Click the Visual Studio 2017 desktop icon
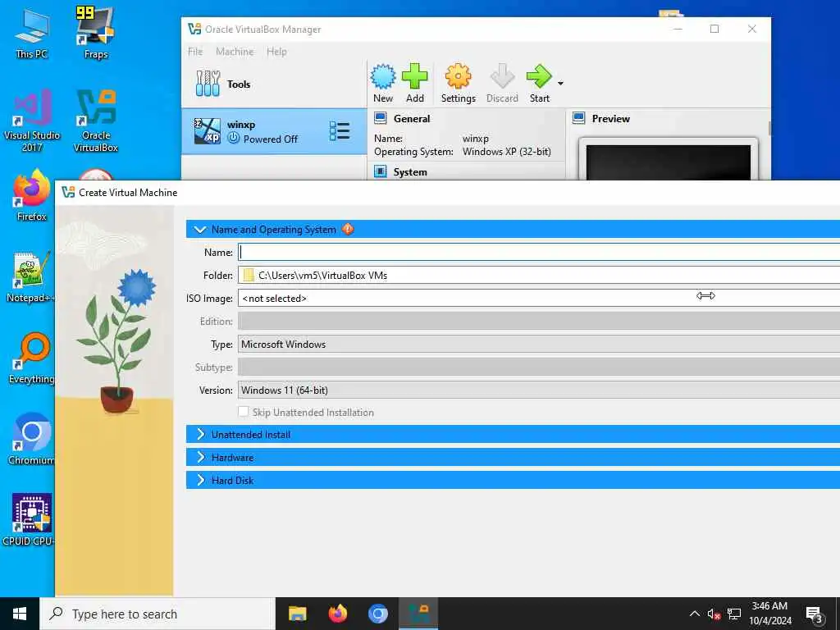 (x=32, y=121)
